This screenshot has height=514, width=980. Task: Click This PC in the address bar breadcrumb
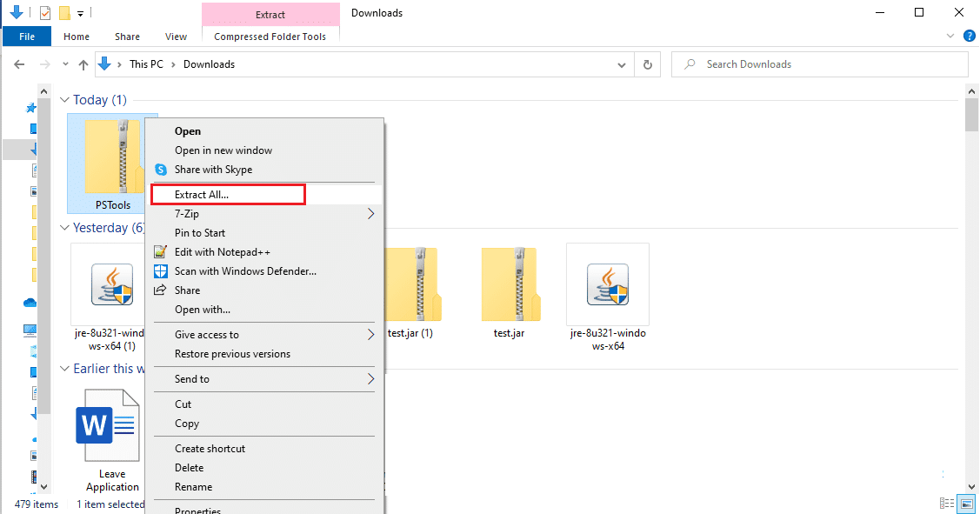click(146, 63)
